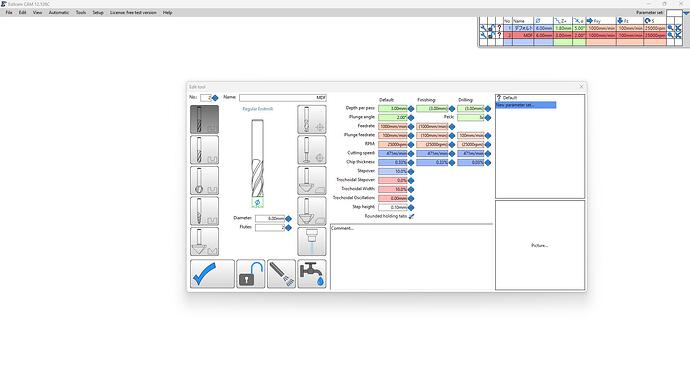Click the Finishing Feedrate field
690x370 pixels.
[x=432, y=126]
